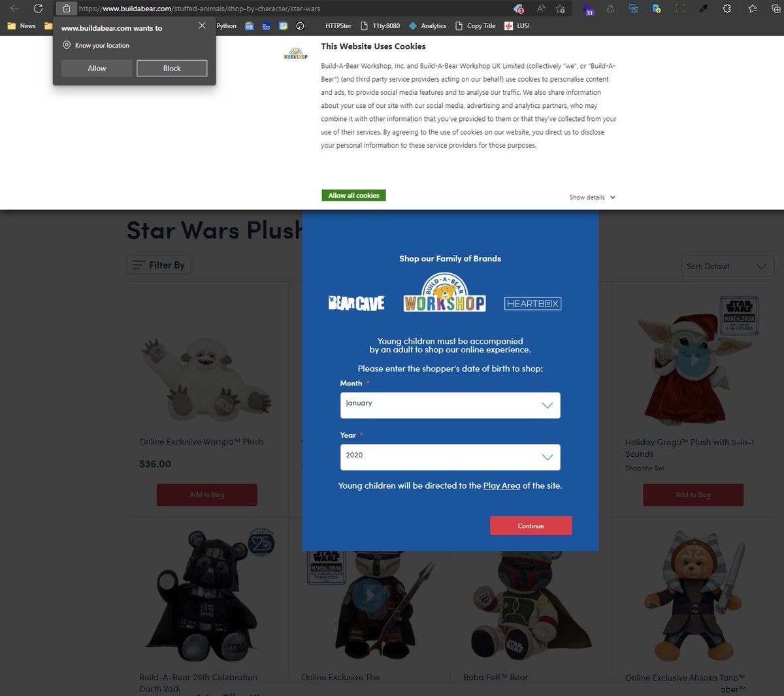Add this page to favorites

(x=560, y=8)
